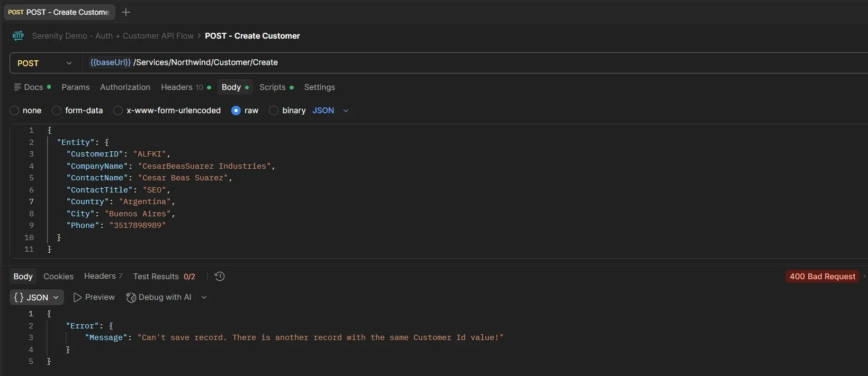Select the none body type
This screenshot has height=376, width=868.
click(x=14, y=111)
